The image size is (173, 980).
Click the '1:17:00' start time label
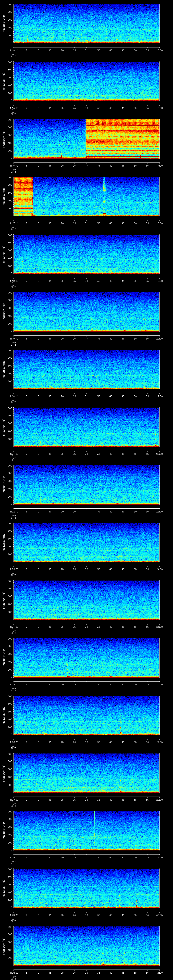point(14,223)
